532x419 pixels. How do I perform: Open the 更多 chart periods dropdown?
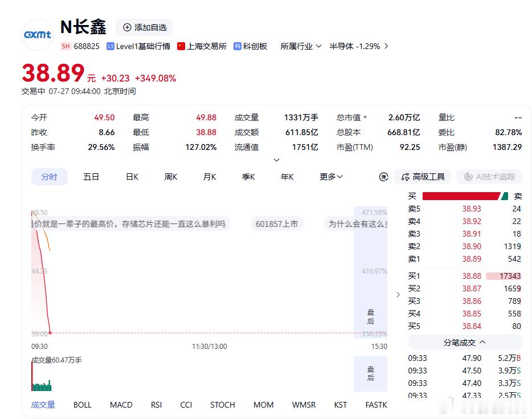331,177
